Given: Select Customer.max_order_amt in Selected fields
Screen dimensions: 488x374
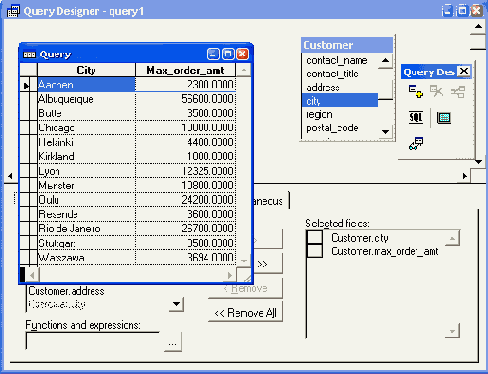Looking at the screenshot, I should point(385,252).
